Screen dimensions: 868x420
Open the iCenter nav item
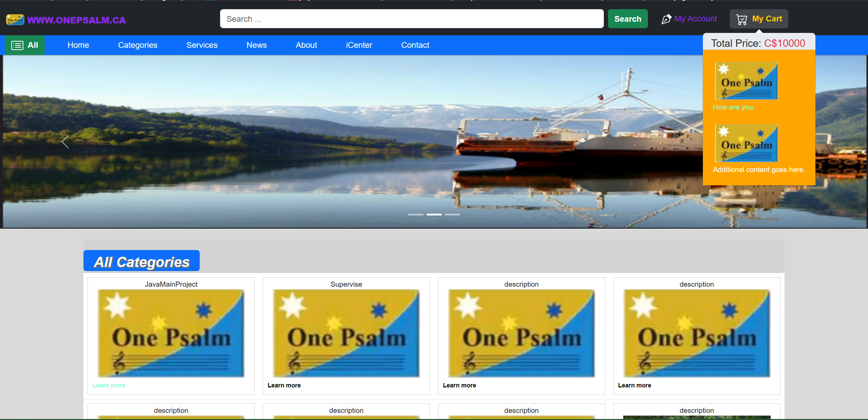359,45
